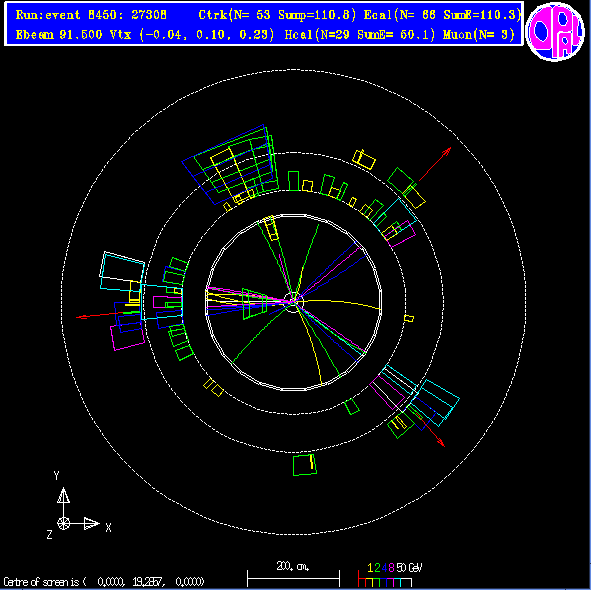Pick the green trapezoid cluster inside tracker
The image size is (591, 590).
[255, 304]
